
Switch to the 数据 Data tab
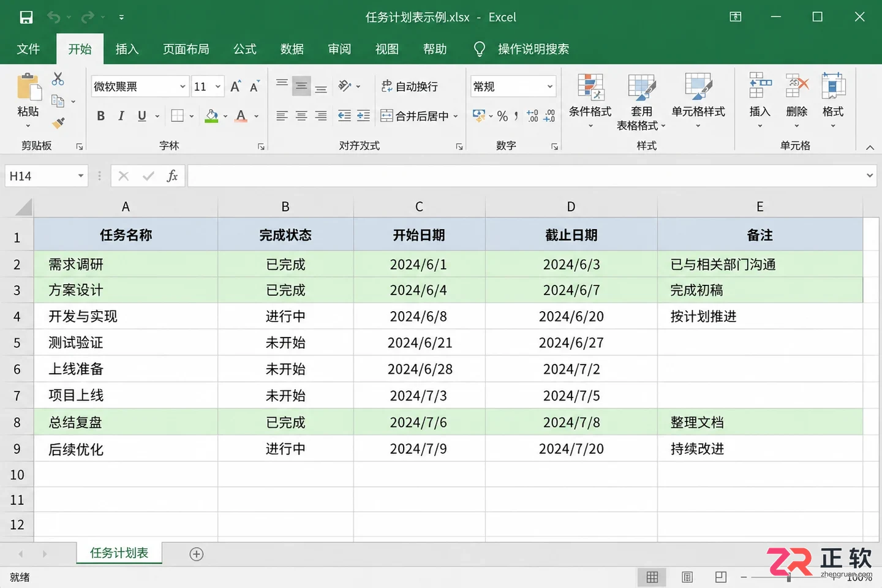[x=292, y=49]
